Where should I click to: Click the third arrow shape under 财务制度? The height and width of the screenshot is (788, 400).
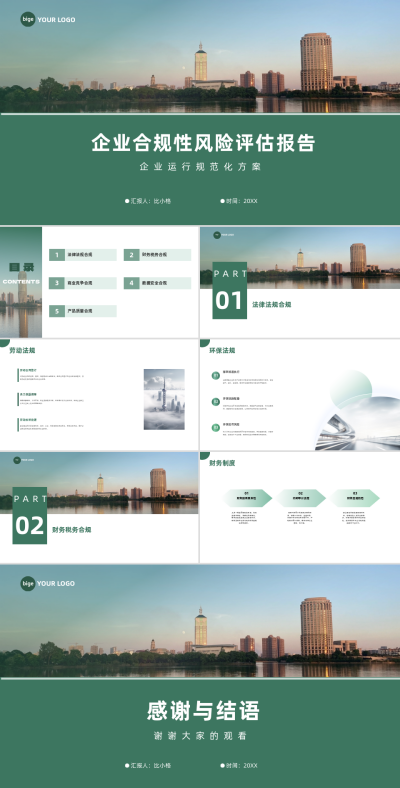[x=355, y=498]
